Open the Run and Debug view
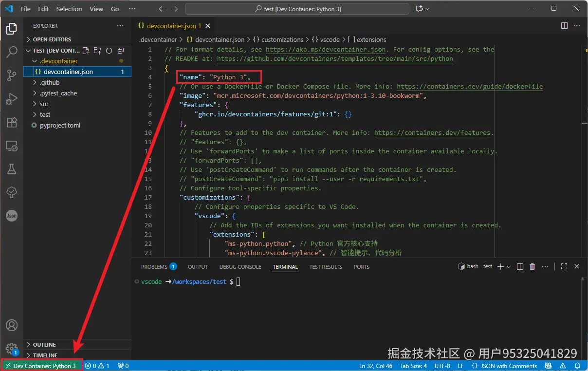The width and height of the screenshot is (588, 371). pos(12,99)
